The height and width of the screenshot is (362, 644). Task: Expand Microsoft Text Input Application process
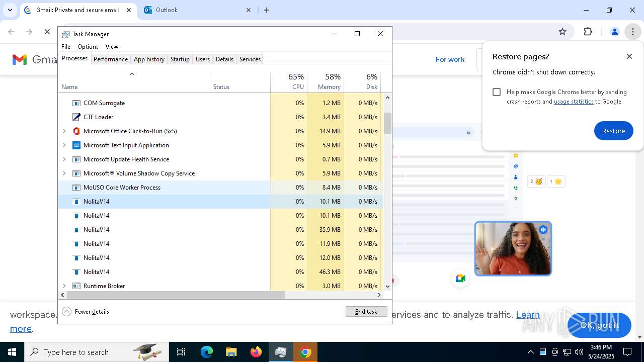pyautogui.click(x=64, y=145)
